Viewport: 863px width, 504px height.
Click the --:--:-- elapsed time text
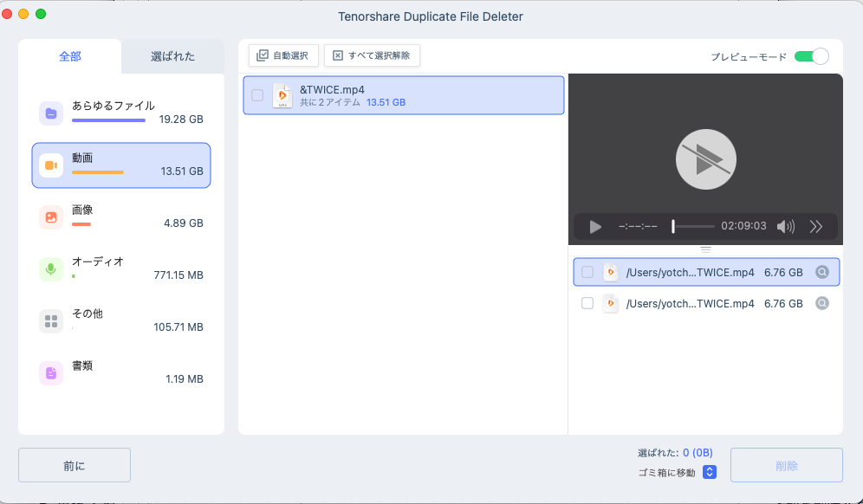[x=638, y=226]
